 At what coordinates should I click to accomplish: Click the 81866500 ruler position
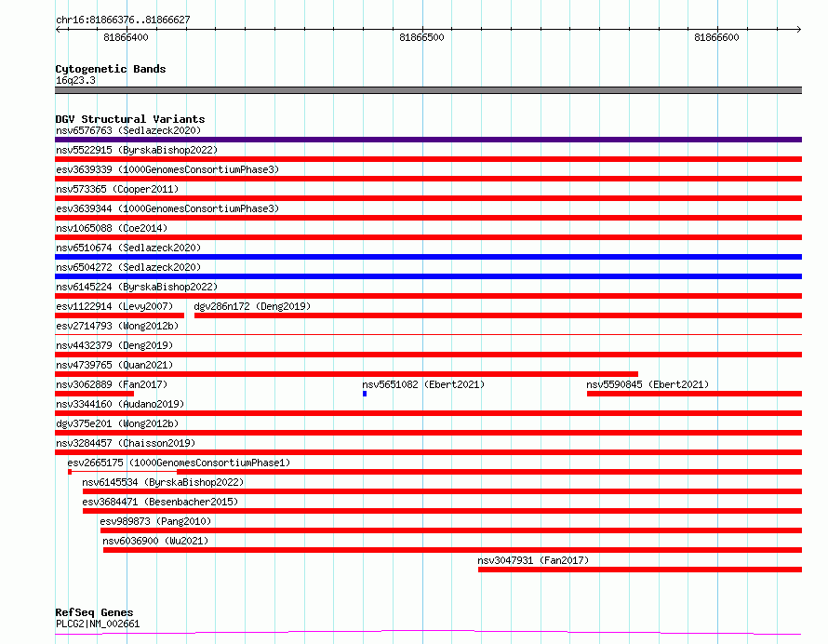422,37
